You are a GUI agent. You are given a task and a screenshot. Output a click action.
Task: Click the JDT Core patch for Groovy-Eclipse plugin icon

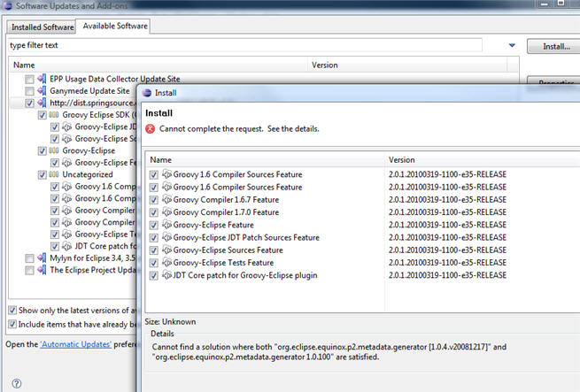(x=166, y=275)
